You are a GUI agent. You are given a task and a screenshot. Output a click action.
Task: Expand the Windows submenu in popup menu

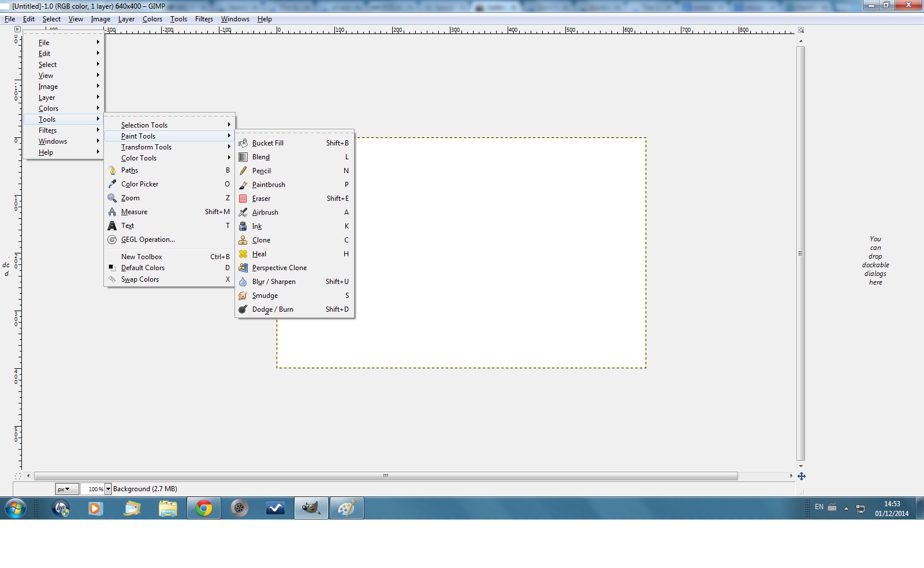[64, 141]
